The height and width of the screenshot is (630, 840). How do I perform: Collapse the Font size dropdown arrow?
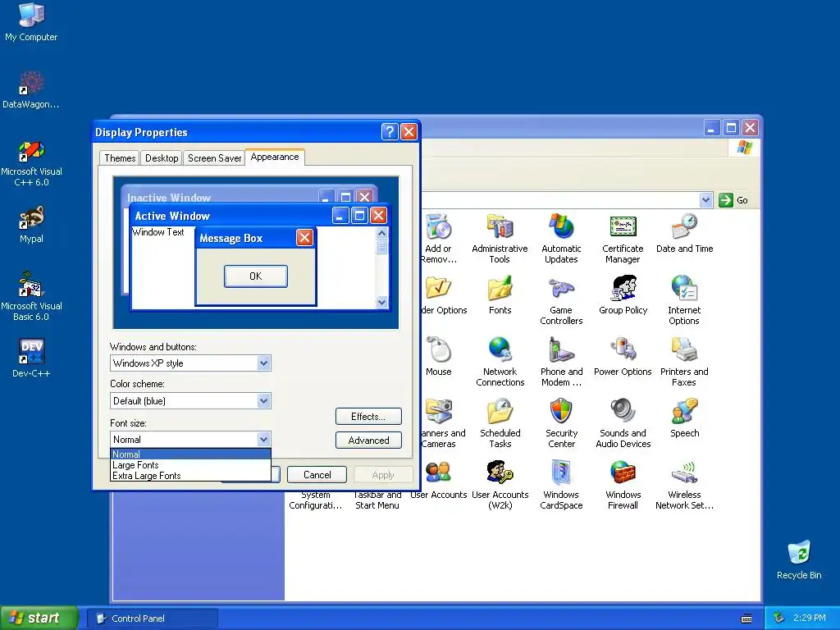coord(263,440)
